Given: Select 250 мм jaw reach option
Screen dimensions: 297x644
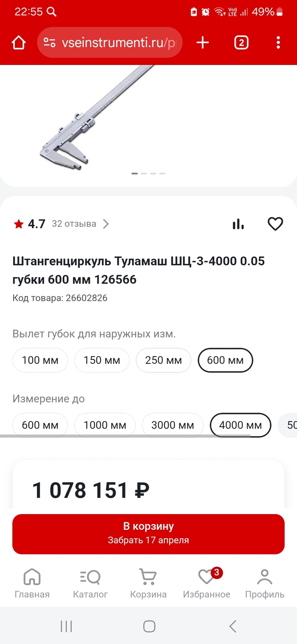Looking at the screenshot, I should pyautogui.click(x=163, y=360).
